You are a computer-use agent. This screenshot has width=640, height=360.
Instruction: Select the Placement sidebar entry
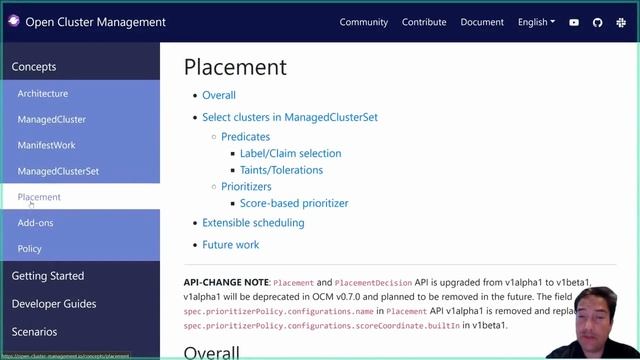click(80, 197)
